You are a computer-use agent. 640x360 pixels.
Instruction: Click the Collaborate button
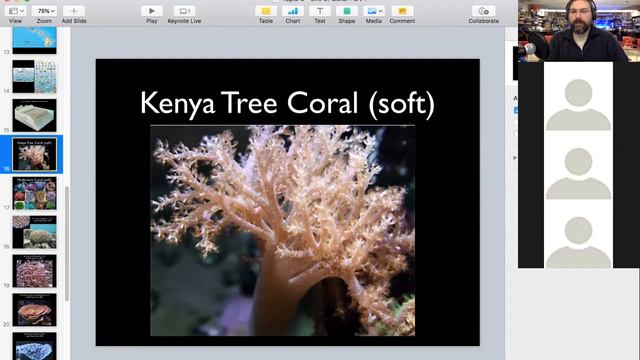[483, 11]
